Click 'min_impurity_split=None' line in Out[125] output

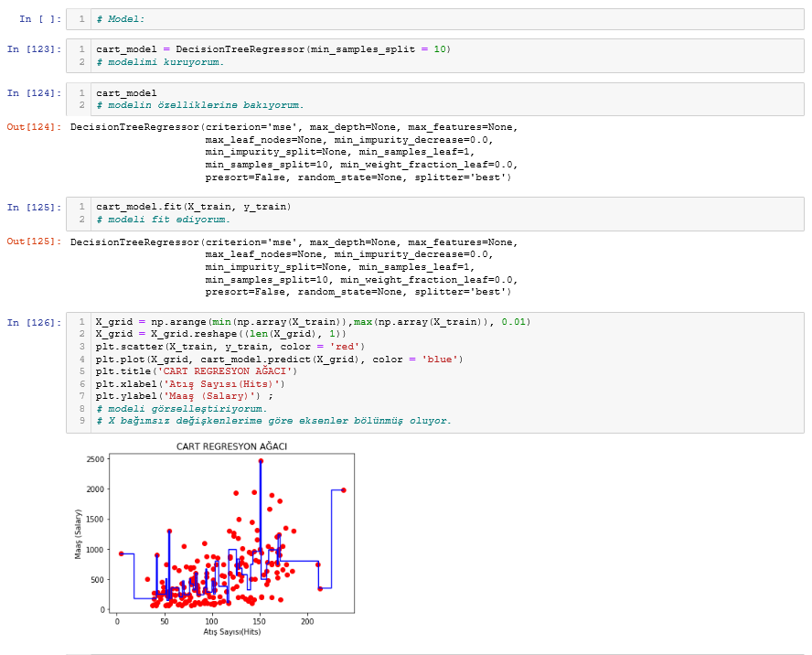pos(340,267)
